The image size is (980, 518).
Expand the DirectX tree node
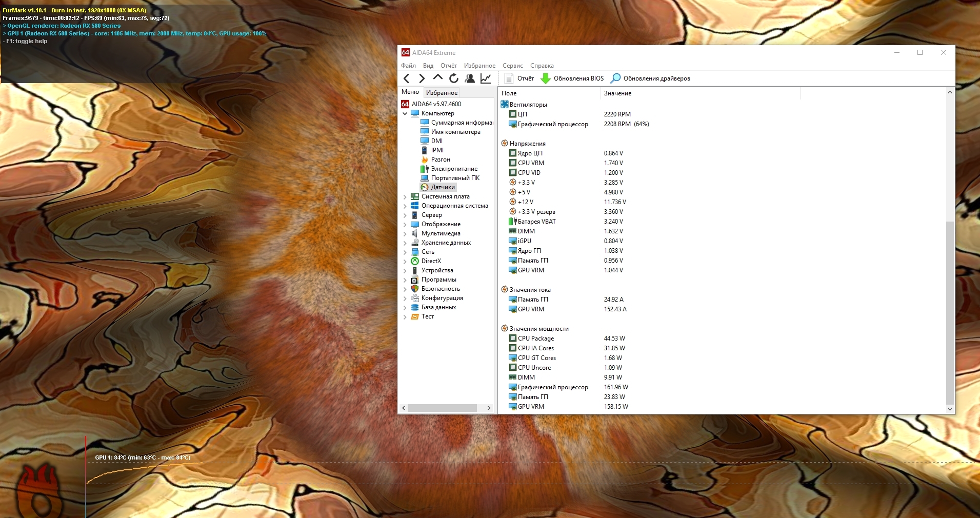click(405, 261)
